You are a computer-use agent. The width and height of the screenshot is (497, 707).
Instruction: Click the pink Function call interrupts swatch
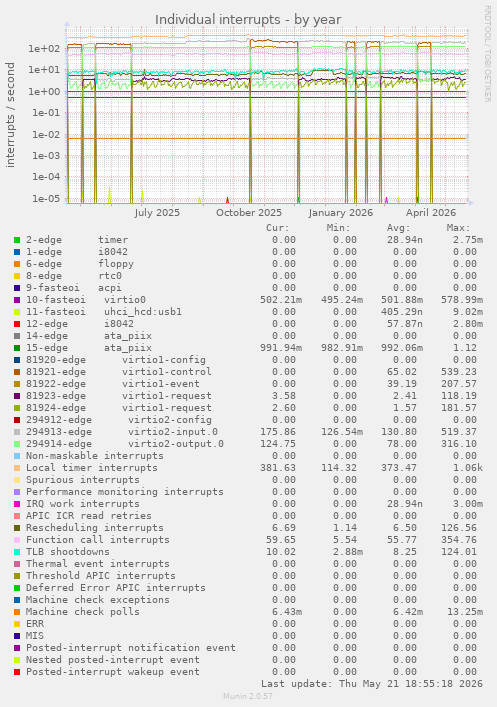click(17, 540)
